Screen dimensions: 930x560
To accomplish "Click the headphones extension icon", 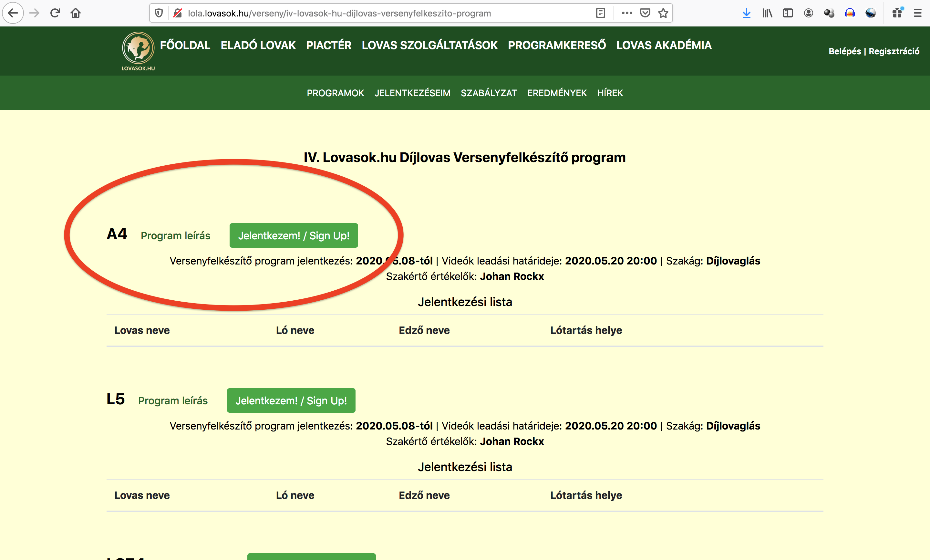I will [850, 13].
